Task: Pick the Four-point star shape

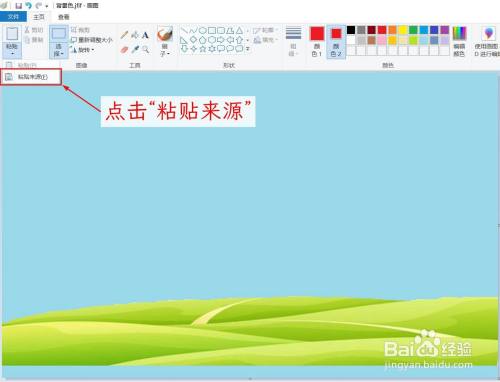Action: point(193,49)
